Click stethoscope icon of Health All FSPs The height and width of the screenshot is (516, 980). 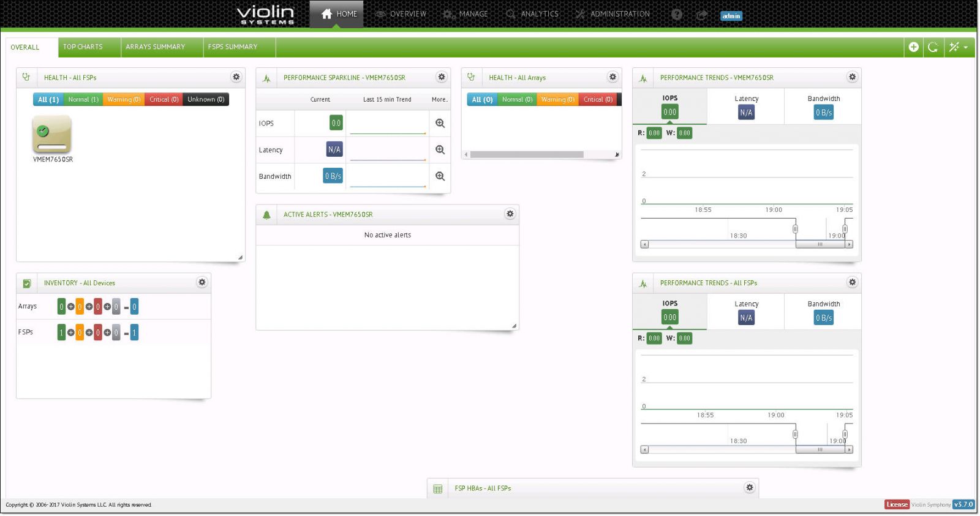click(26, 77)
